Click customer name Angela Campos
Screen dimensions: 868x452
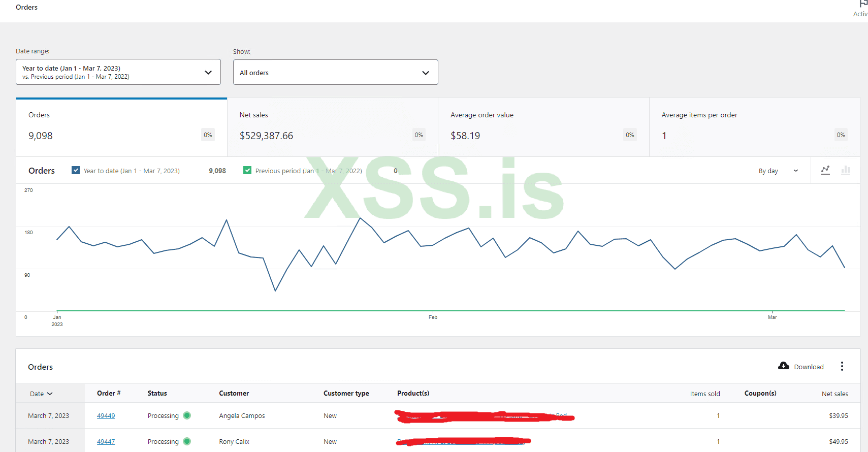click(x=242, y=415)
